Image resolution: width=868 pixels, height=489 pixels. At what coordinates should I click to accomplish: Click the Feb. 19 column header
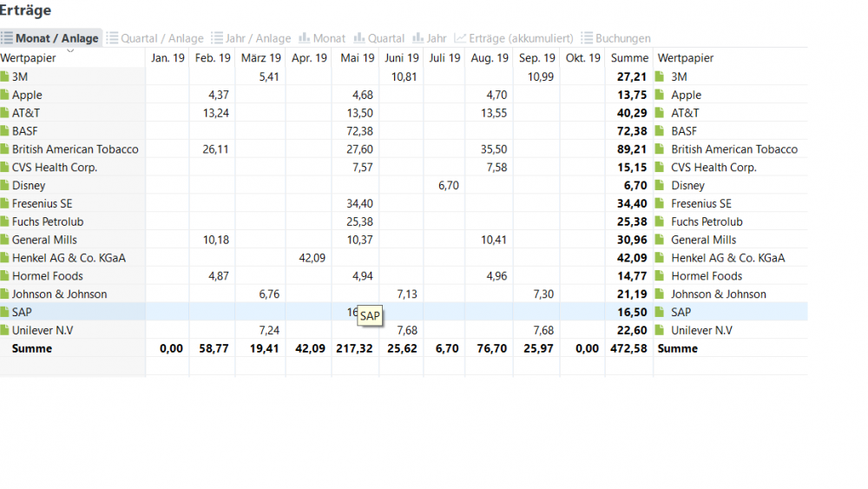[213, 57]
